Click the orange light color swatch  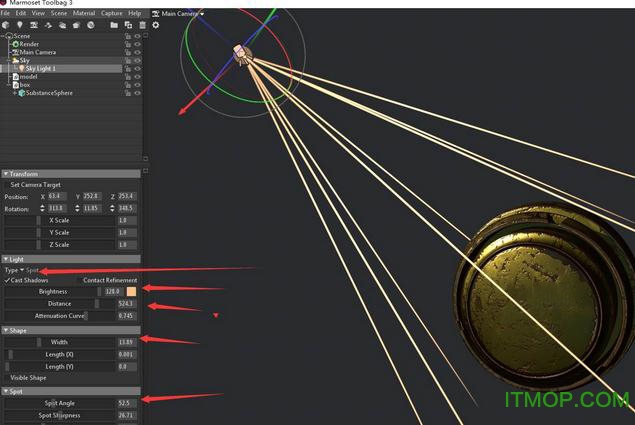pyautogui.click(x=131, y=291)
